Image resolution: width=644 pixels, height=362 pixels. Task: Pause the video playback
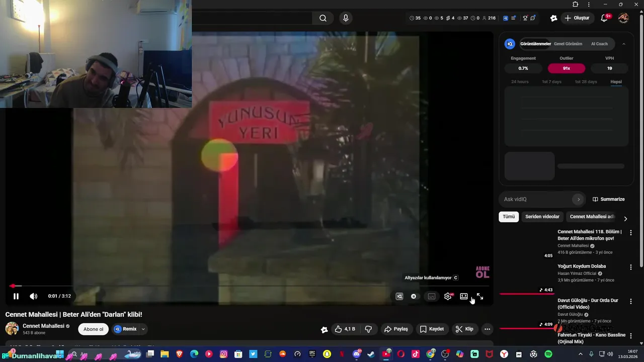16,296
